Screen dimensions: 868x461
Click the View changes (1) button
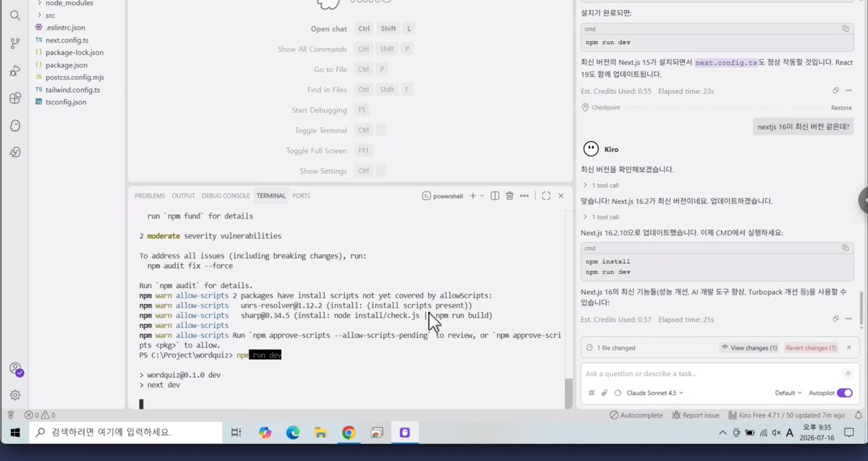[x=749, y=347]
